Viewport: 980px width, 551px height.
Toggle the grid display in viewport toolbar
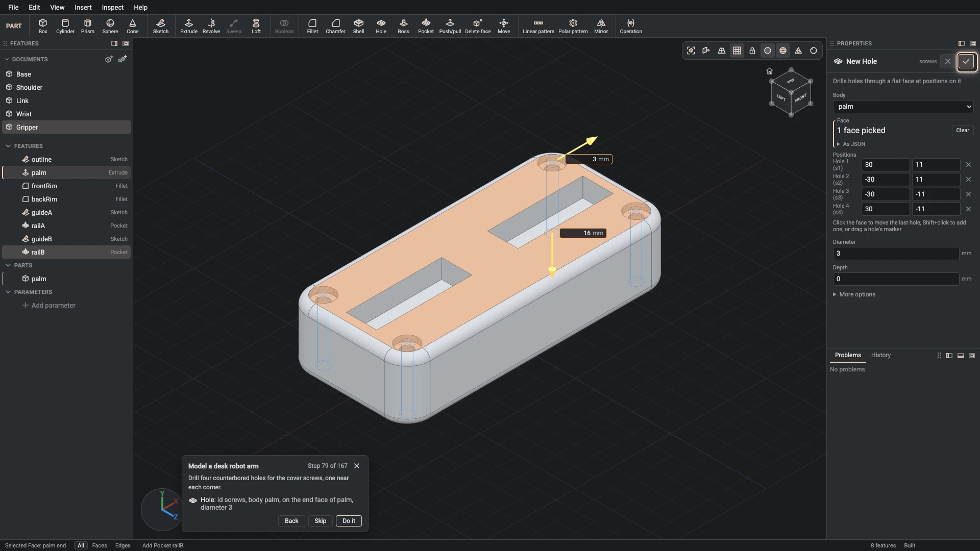click(737, 51)
